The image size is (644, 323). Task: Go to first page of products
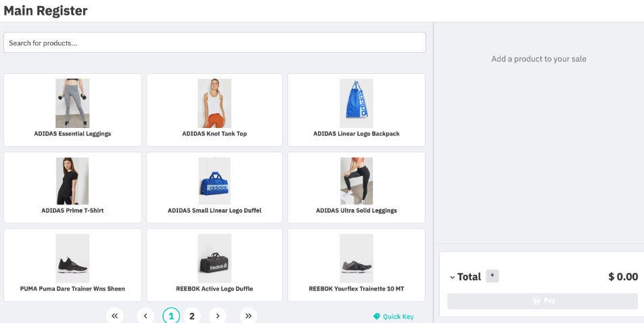114,316
